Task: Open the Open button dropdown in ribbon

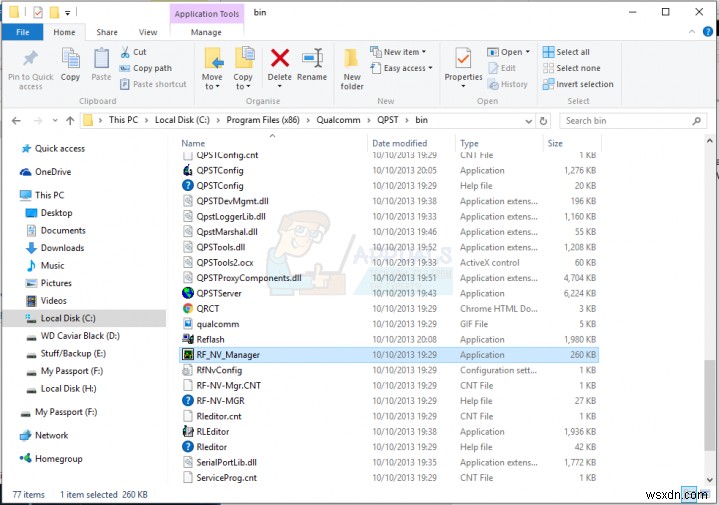Action: (528, 52)
